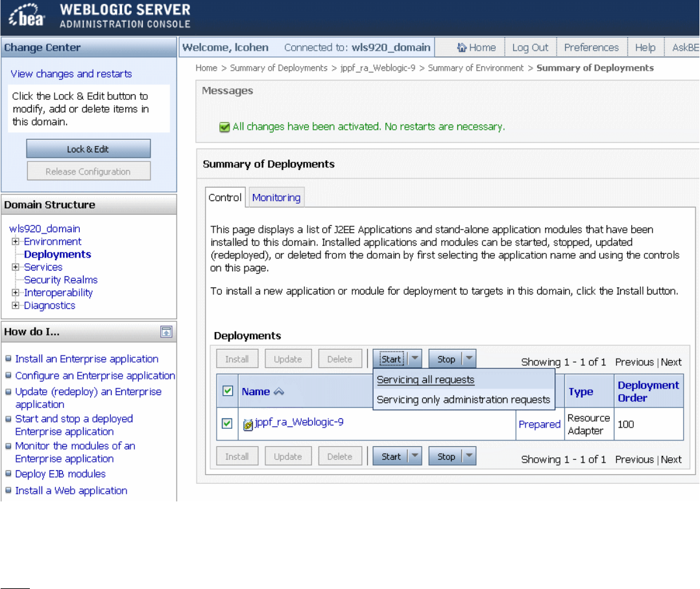
Task: Select Deployments in Domain Structure
Action: coord(58,254)
